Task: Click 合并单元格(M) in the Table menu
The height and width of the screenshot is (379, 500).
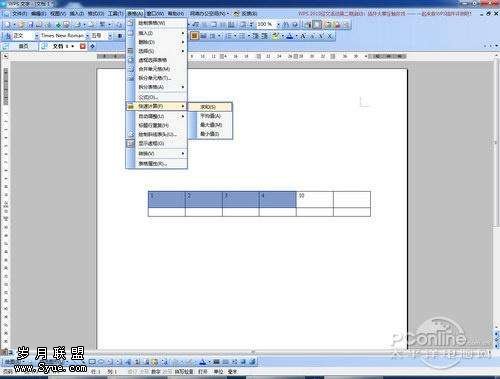Action: point(156,69)
